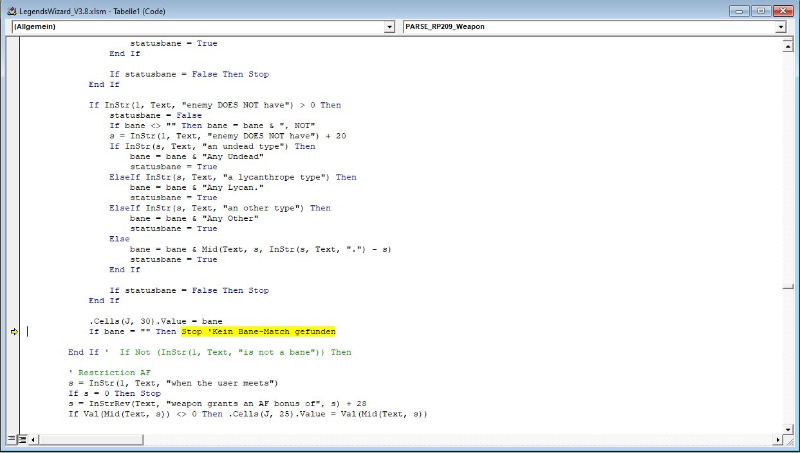Click the horizontal scrollbar right arrow
This screenshot has width=800, height=453.
coord(778,439)
